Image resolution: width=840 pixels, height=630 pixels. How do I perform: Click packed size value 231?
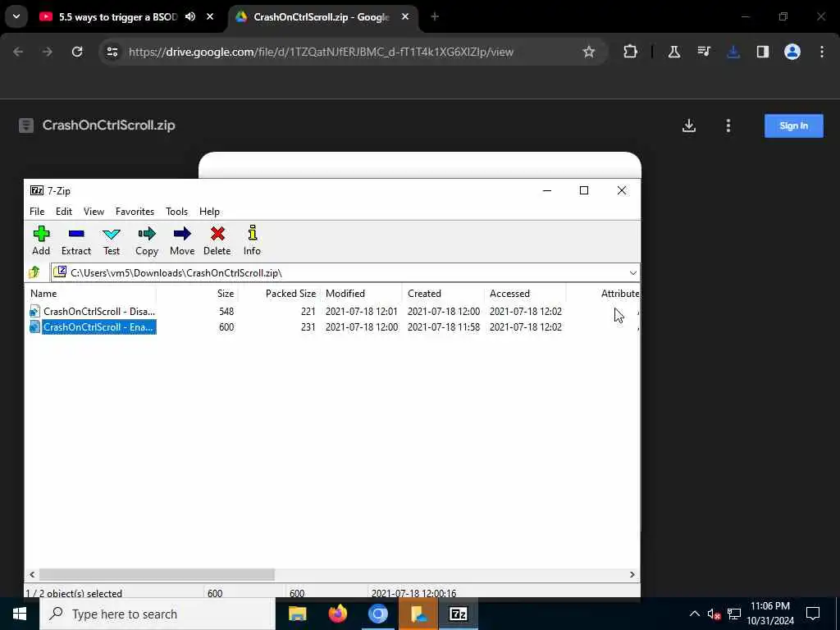pyautogui.click(x=308, y=326)
